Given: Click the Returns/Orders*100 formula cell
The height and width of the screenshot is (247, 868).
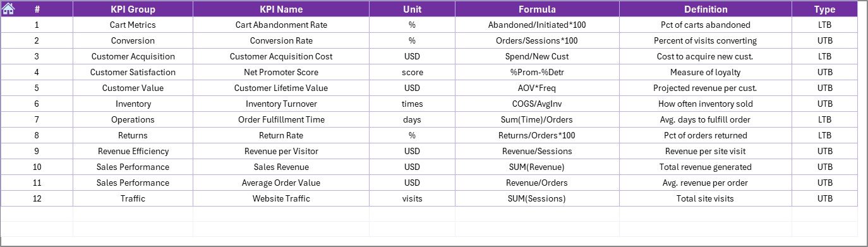Looking at the screenshot, I should 537,135.
